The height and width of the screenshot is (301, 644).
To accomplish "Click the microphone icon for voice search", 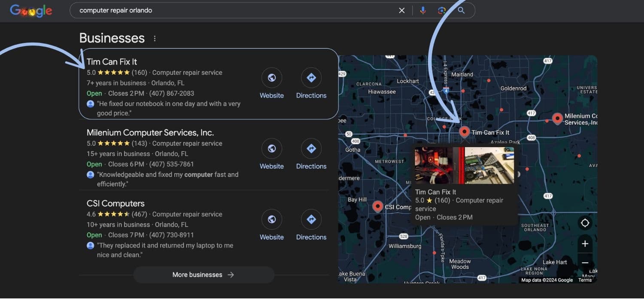I will pyautogui.click(x=423, y=10).
